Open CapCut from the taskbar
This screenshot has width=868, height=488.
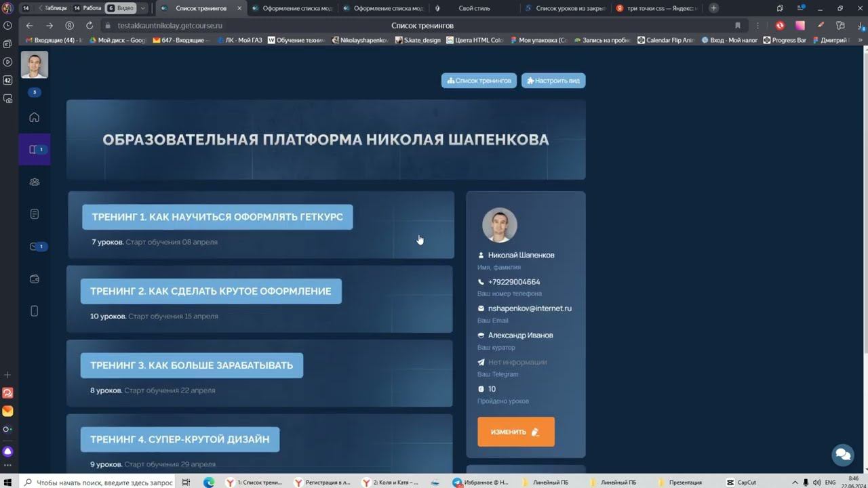point(741,483)
